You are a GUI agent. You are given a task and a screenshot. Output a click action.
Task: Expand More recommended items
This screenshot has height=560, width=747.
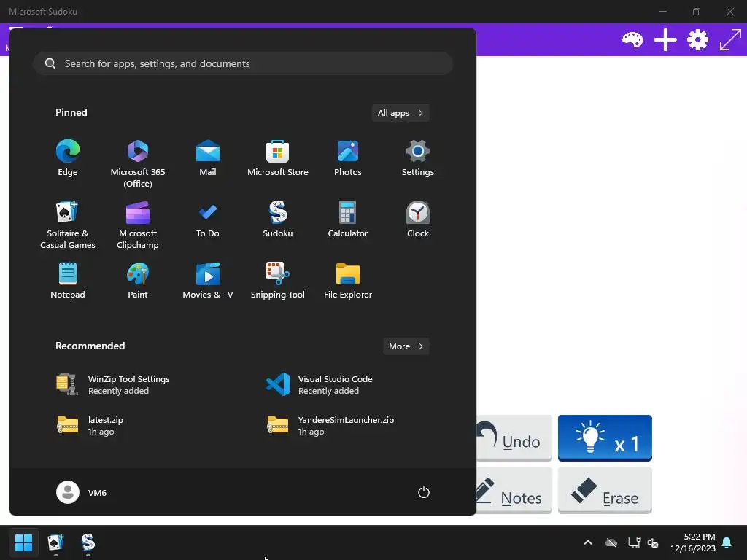406,346
